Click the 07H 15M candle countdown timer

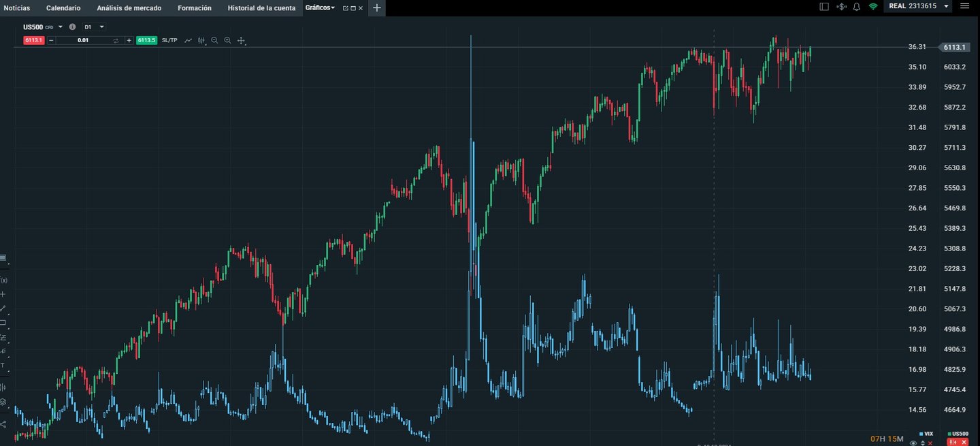pyautogui.click(x=887, y=439)
